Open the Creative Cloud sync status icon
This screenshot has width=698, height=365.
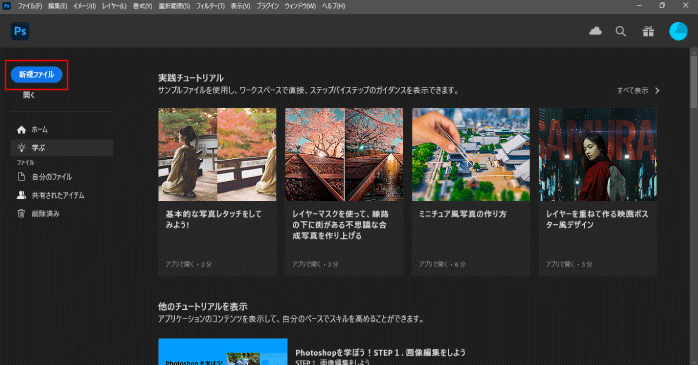pyautogui.click(x=595, y=31)
